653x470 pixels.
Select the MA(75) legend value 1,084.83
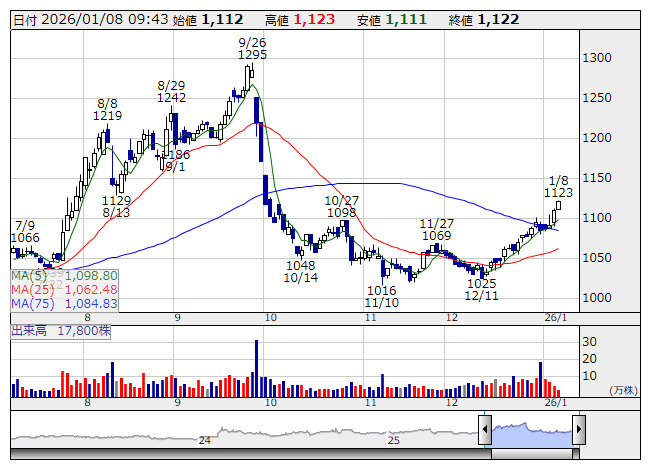click(x=91, y=304)
